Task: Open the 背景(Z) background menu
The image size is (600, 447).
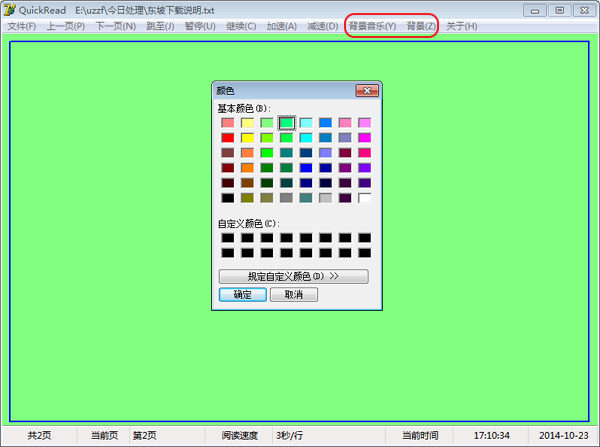Action: click(x=421, y=26)
